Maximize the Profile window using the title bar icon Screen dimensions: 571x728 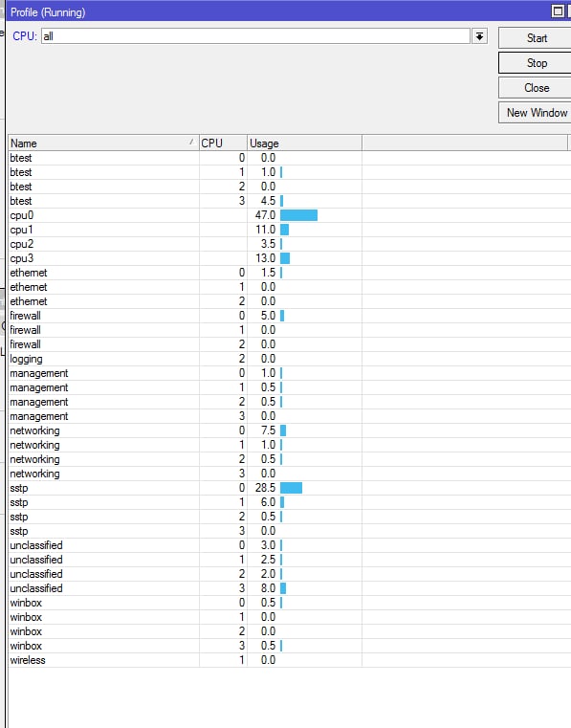(x=558, y=11)
